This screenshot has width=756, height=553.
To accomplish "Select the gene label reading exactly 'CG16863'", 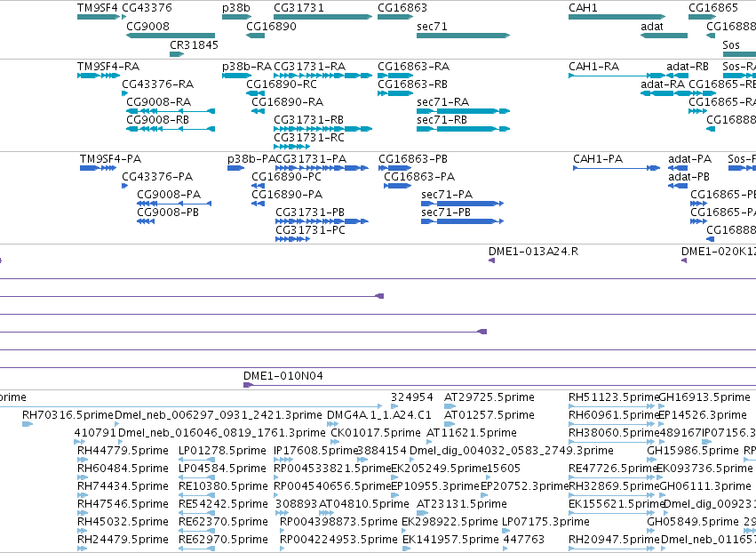I will tap(402, 8).
